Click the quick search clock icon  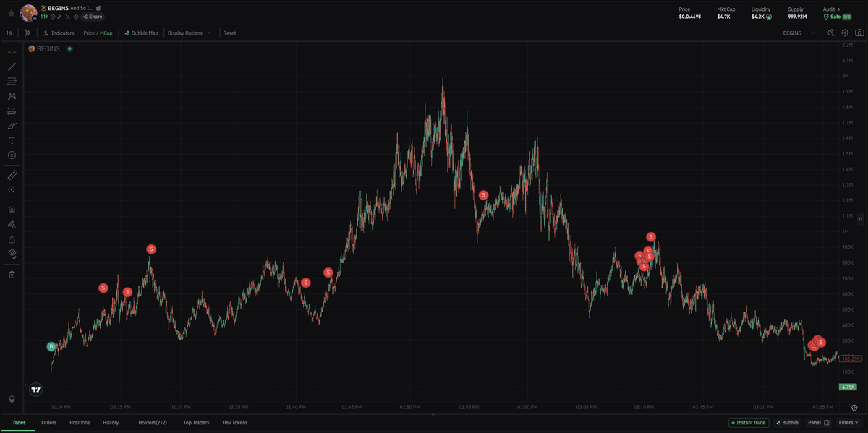point(831,33)
